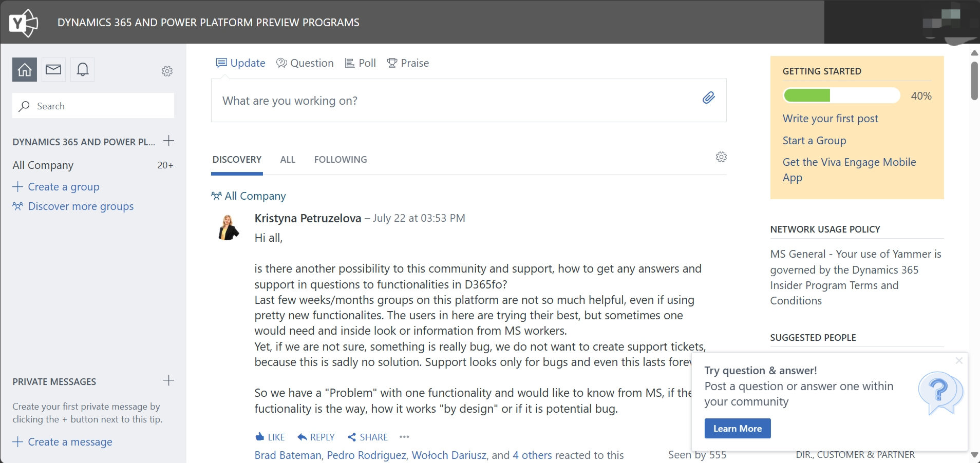Open the notifications bell icon
The image size is (980, 463).
point(82,69)
